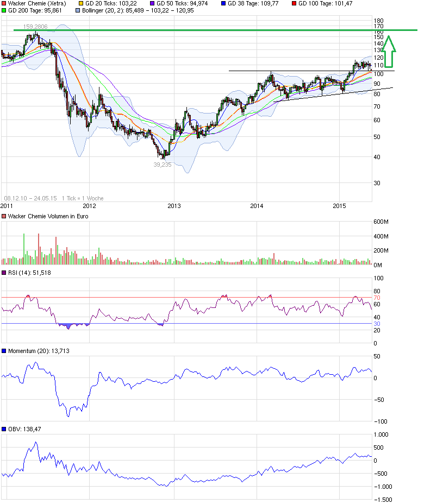Viewport: 437px width, 504px height.
Task: Click the red GD 100 Tage legend marker
Action: click(294, 3)
